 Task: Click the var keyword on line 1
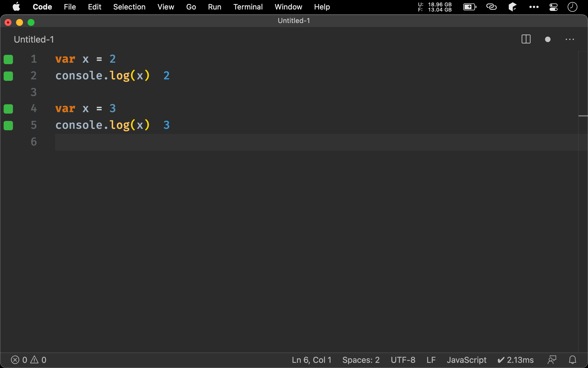click(x=65, y=59)
